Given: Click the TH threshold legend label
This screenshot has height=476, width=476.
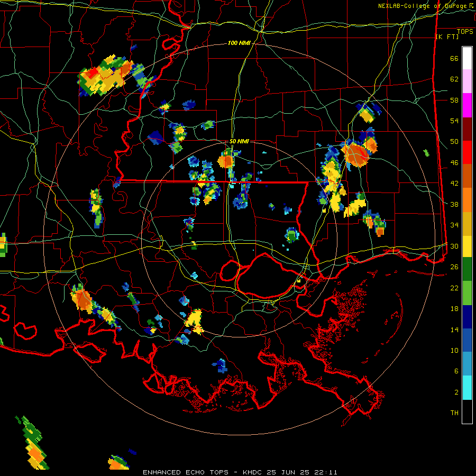Looking at the screenshot, I should tap(454, 413).
